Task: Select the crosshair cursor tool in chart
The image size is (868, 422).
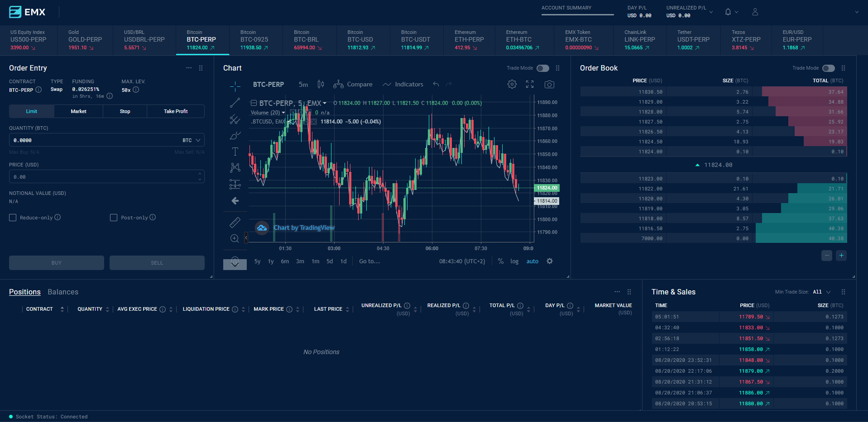Action: [x=235, y=86]
